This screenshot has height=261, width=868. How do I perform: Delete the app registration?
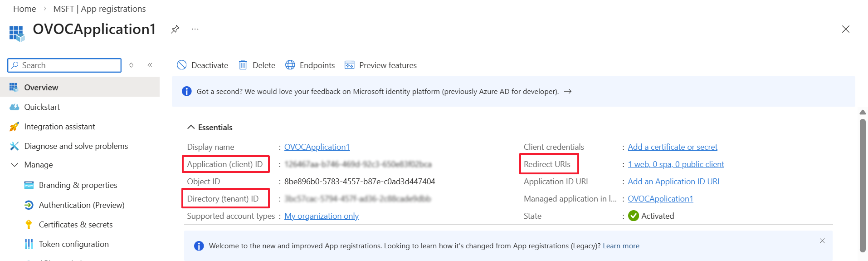point(257,65)
